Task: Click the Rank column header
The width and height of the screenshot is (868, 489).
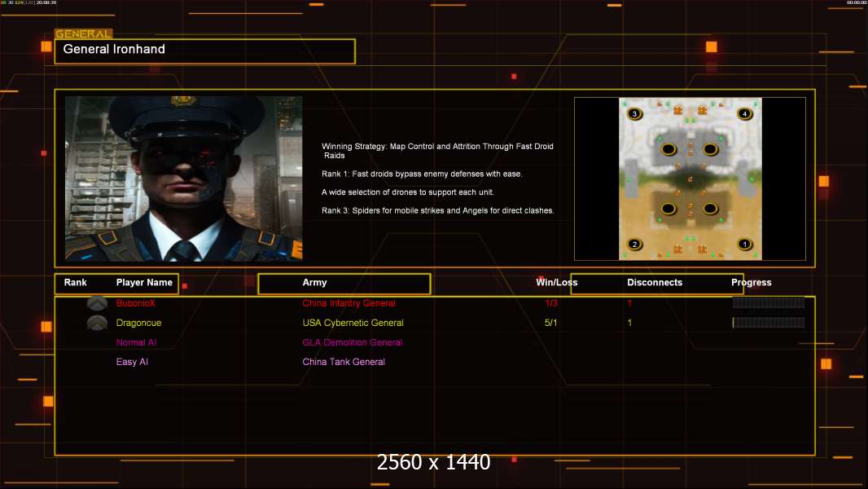Action: 75,283
